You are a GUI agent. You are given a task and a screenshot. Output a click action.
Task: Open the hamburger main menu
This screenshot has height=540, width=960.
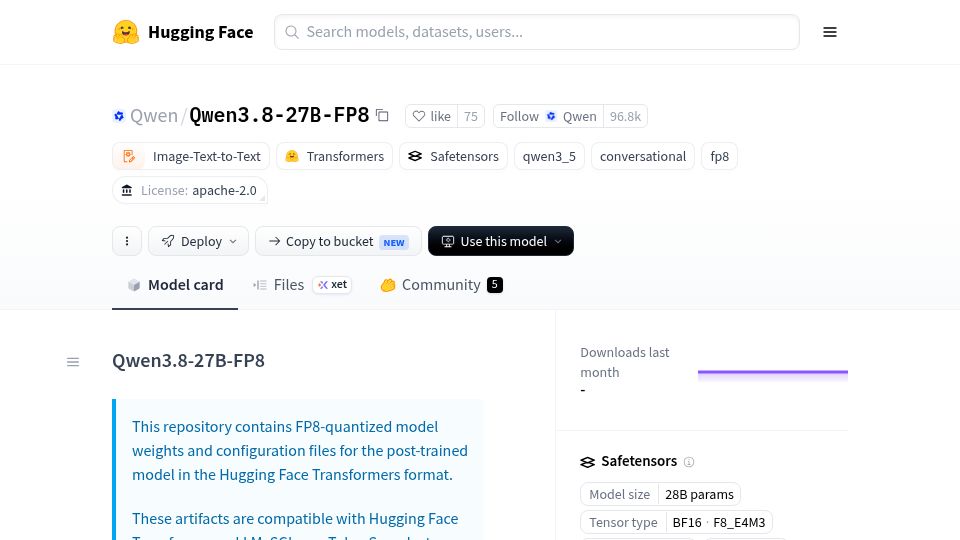click(x=830, y=32)
